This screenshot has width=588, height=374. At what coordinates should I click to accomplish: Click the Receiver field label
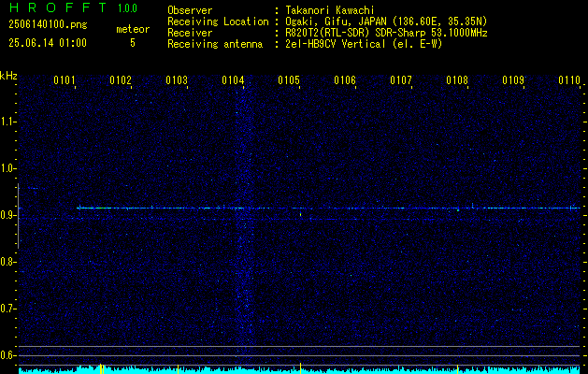190,33
